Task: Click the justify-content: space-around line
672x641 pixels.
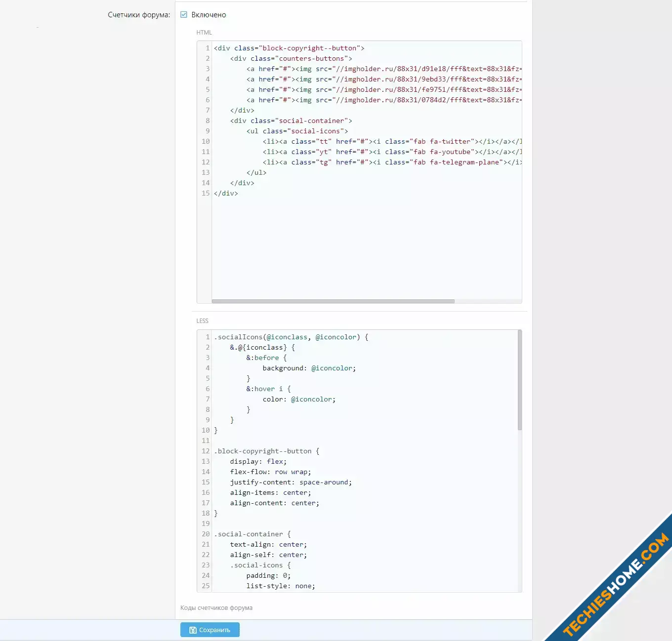Action: [291, 482]
